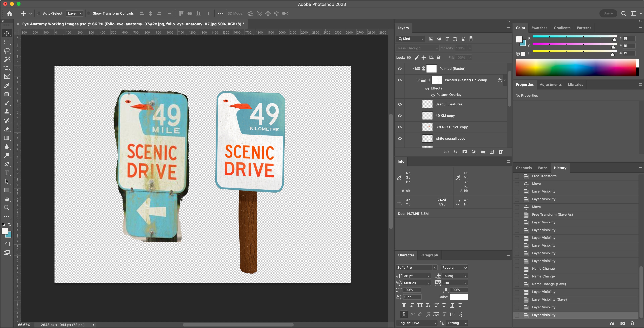
Task: Hide the Pattern Overlay effect
Action: [x=433, y=95]
